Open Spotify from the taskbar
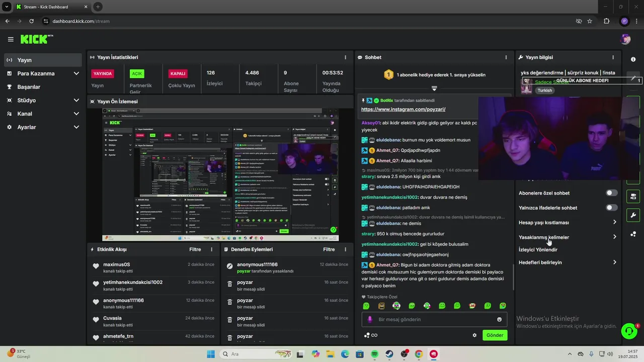Viewport: 644px width, 362px height. pos(374,354)
